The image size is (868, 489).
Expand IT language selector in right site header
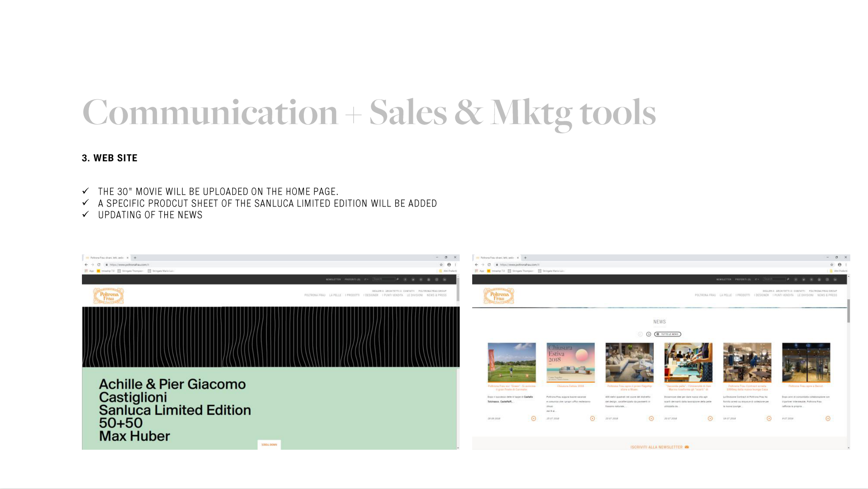tap(757, 279)
